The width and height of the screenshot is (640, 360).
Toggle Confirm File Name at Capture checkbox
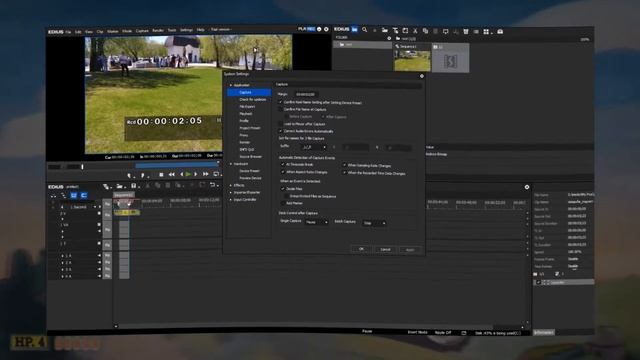(x=280, y=109)
